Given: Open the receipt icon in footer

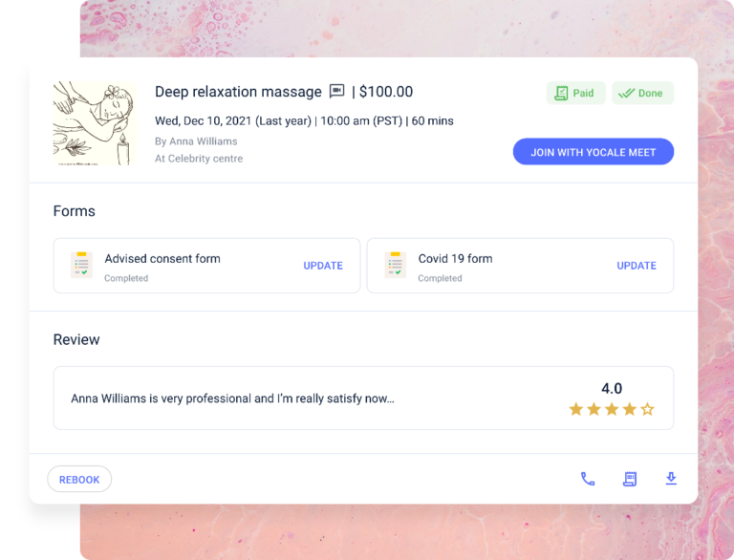Looking at the screenshot, I should click(630, 479).
